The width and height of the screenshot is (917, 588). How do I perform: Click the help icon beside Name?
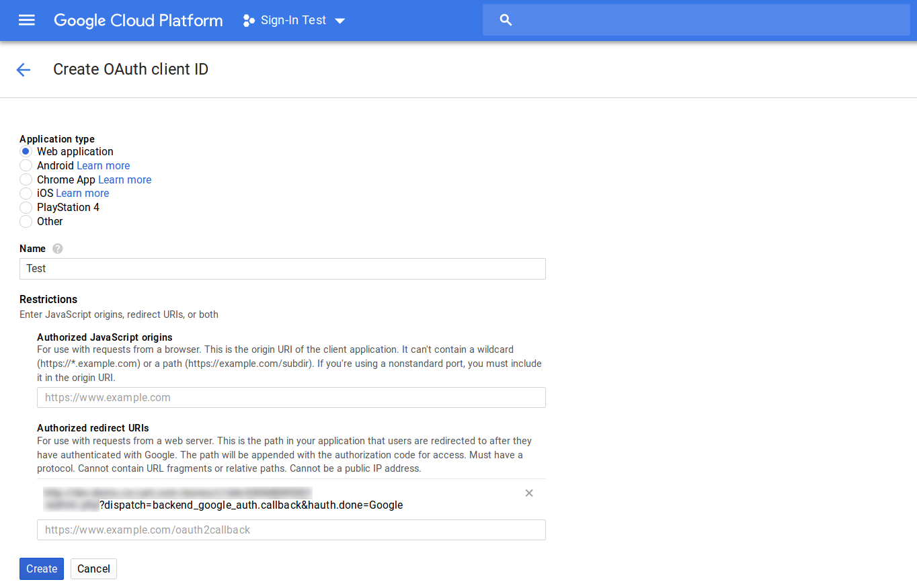pos(58,249)
